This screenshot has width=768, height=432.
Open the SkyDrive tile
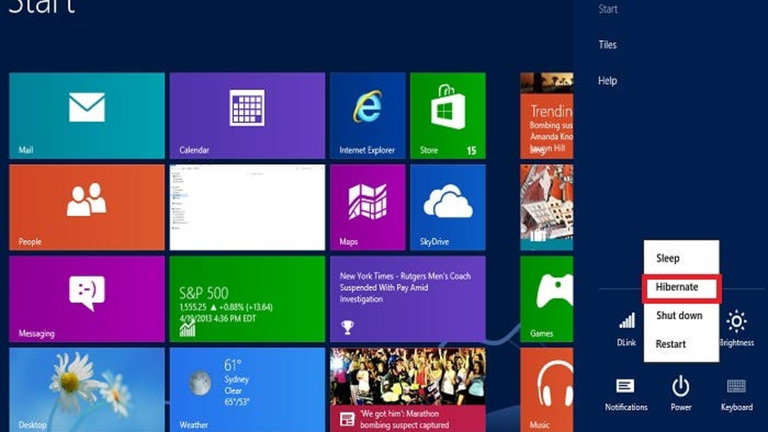(448, 207)
